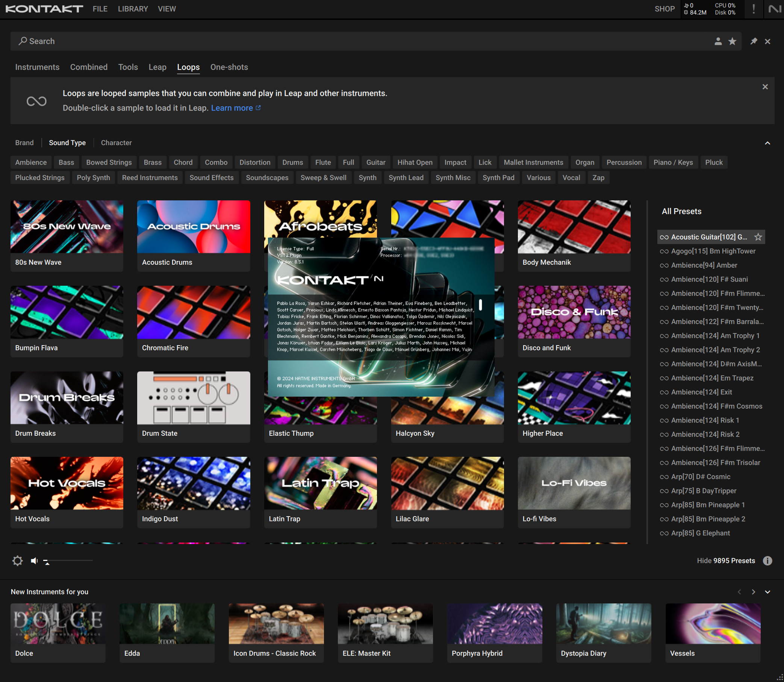
Task: Adjust the preview volume slider
Action: [68, 561]
